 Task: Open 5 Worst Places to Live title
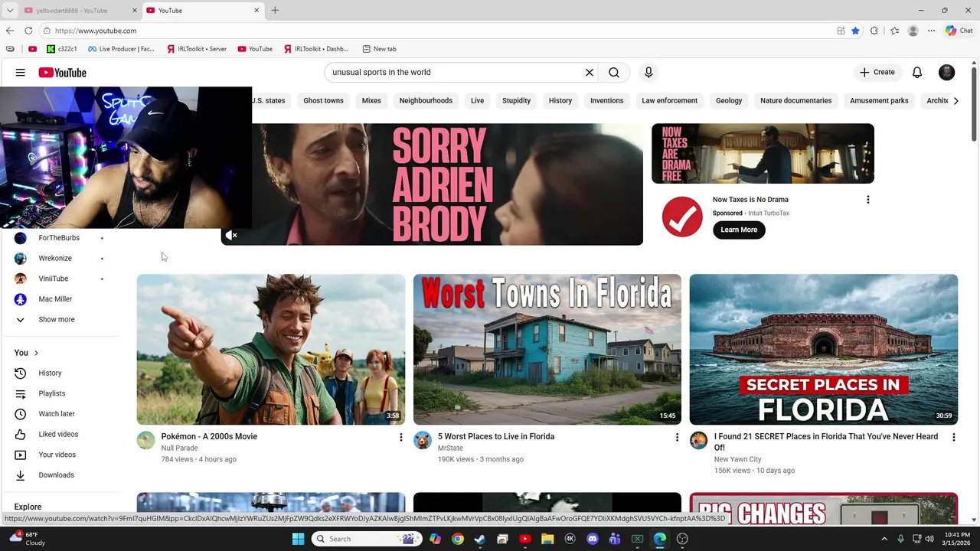496,437
